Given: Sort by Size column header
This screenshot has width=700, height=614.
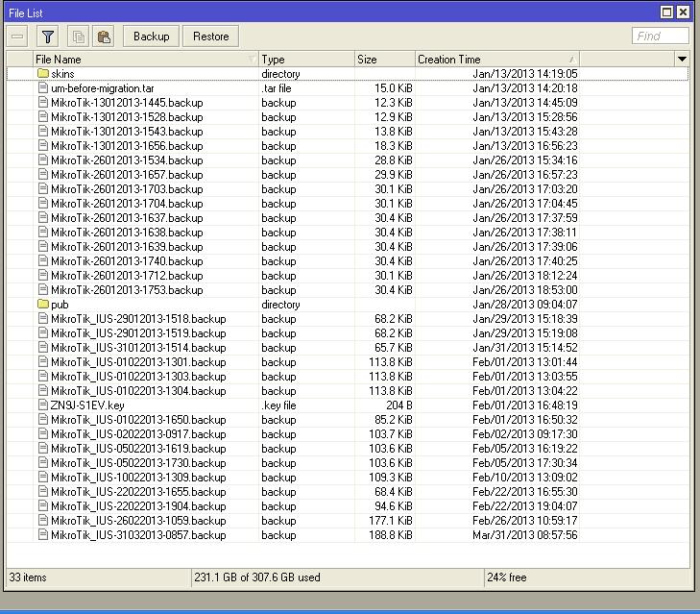Looking at the screenshot, I should tap(385, 59).
